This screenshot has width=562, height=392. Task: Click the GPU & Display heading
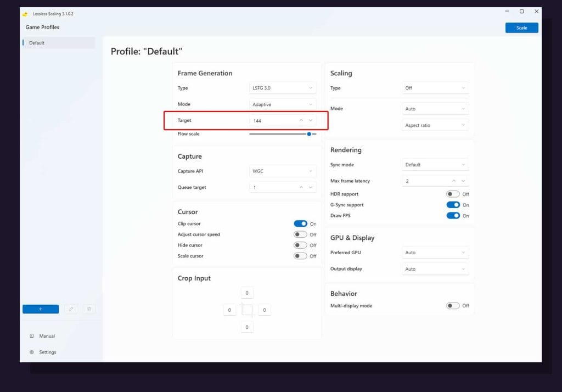pos(352,238)
